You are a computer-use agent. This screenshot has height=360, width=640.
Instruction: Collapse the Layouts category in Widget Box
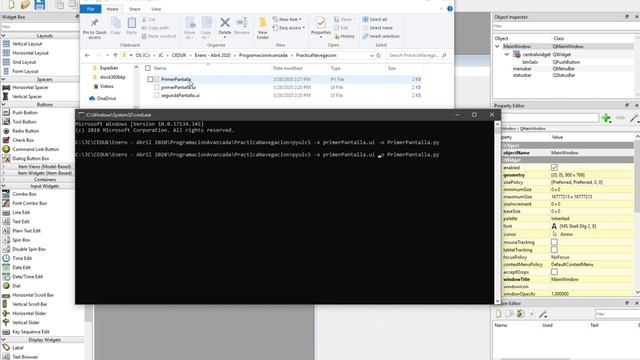(x=3, y=36)
